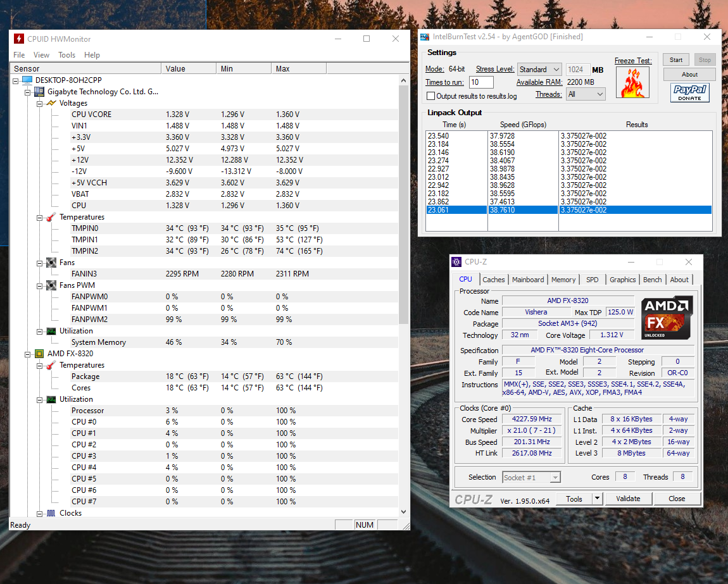Click the thermometer icon beside the motherboard Temperatures
This screenshot has height=584, width=728.
tap(51, 217)
